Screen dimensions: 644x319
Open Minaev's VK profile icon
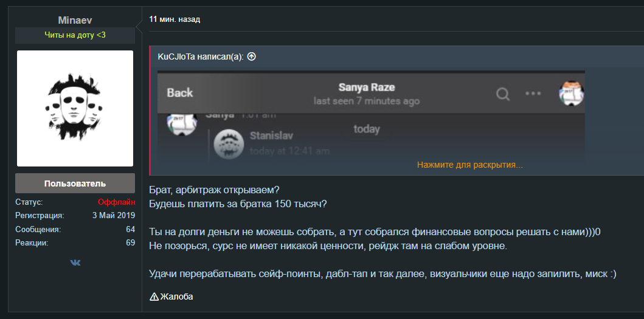(x=75, y=262)
